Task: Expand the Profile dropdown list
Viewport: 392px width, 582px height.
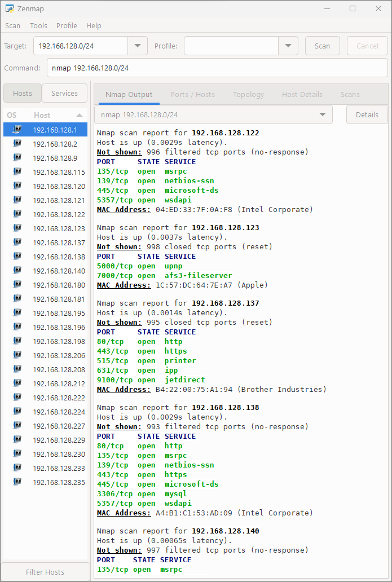Action: pos(288,46)
